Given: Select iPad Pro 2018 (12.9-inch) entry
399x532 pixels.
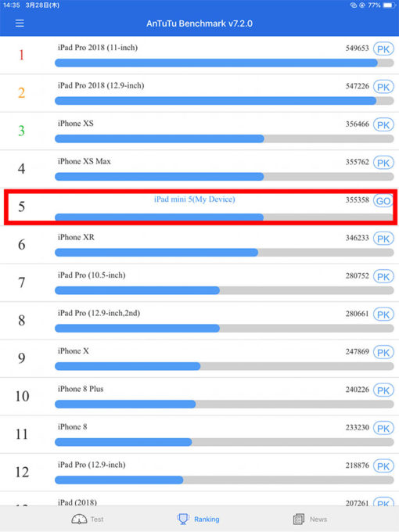Looking at the screenshot, I should tap(199, 93).
